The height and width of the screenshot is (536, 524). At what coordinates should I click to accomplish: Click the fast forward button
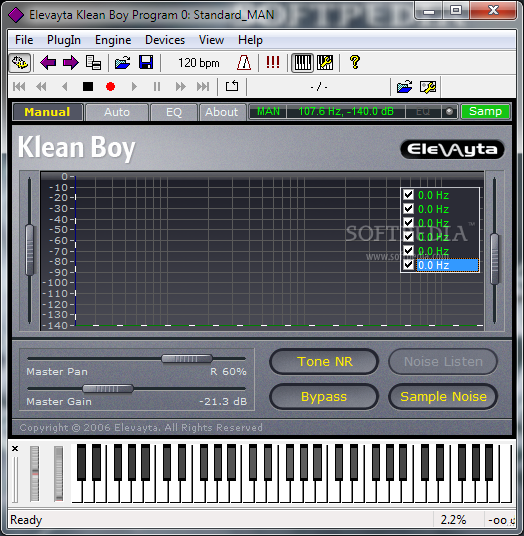click(x=180, y=87)
